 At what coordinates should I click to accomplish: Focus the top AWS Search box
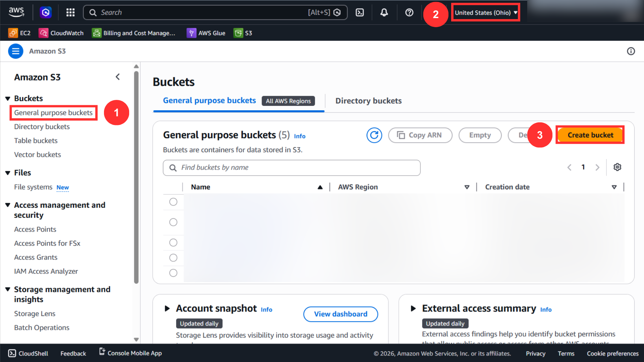coord(215,12)
